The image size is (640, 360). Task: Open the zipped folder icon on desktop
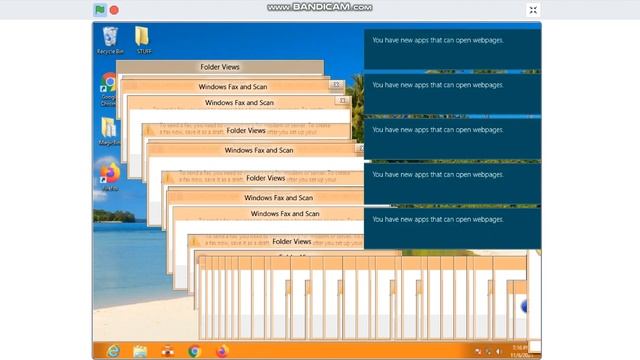[x=109, y=131]
